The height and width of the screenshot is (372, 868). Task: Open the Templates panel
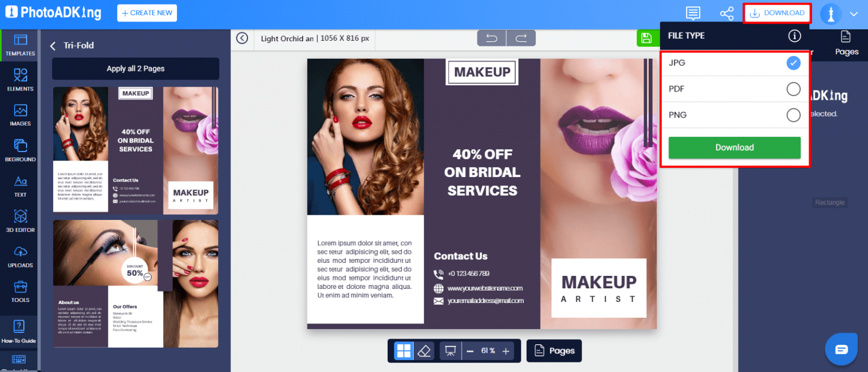(19, 45)
